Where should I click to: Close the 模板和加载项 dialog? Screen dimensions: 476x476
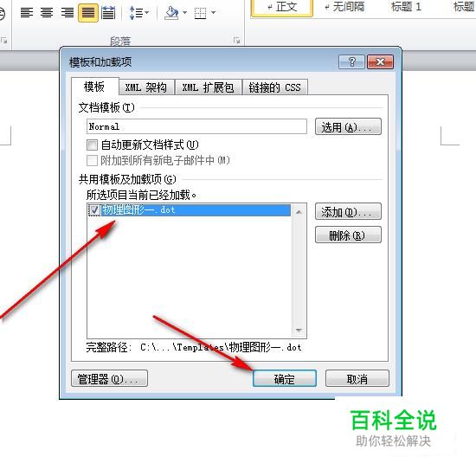380,62
